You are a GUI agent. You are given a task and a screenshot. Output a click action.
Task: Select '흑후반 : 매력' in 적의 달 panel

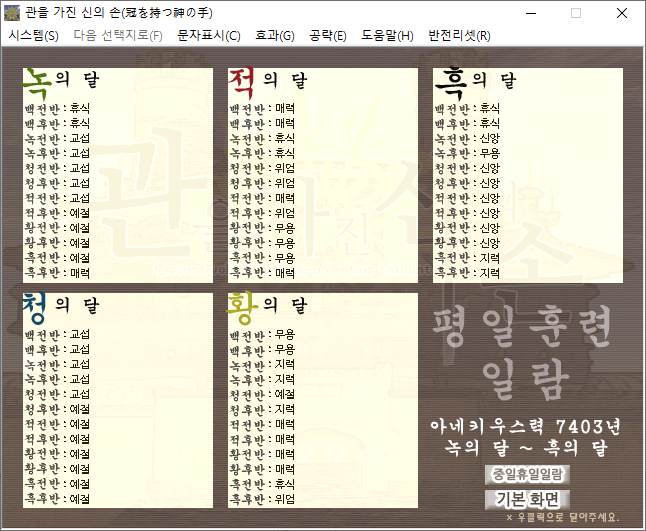point(262,273)
